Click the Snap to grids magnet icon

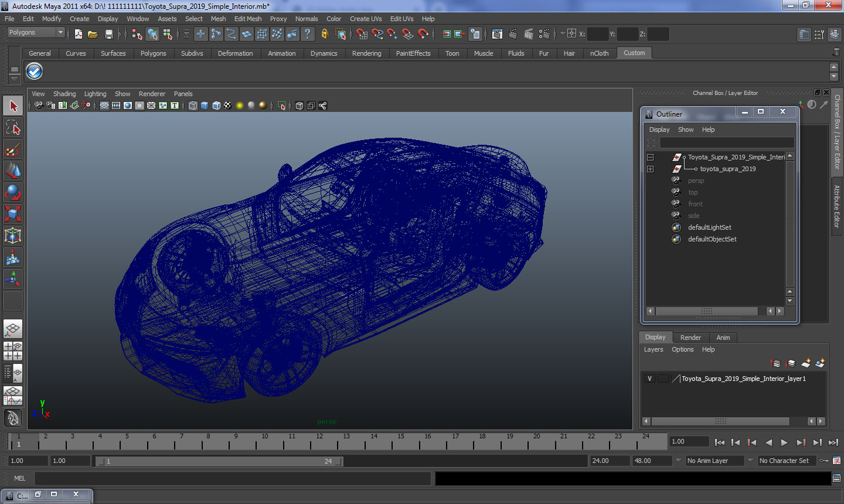click(362, 34)
